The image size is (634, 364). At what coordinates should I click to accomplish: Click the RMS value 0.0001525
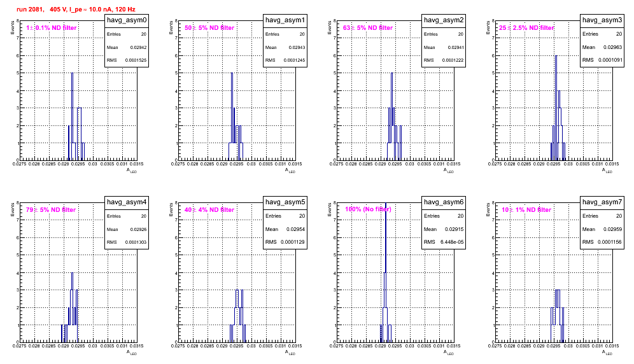point(136,60)
